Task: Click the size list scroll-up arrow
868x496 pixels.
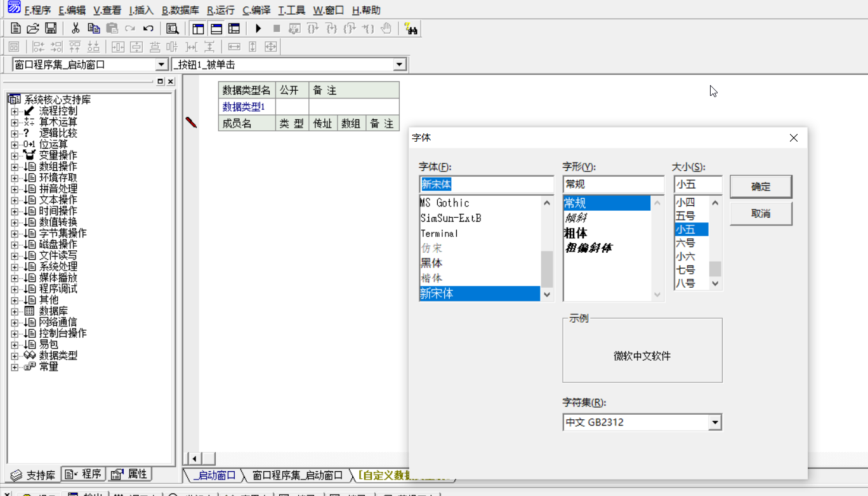Action: (x=715, y=203)
